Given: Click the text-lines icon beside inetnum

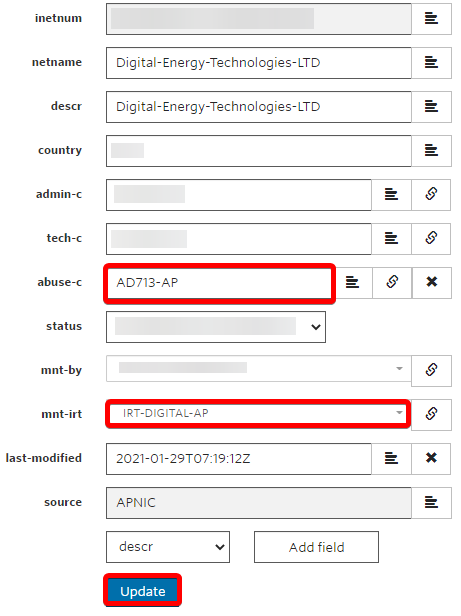Looking at the screenshot, I should 431,18.
